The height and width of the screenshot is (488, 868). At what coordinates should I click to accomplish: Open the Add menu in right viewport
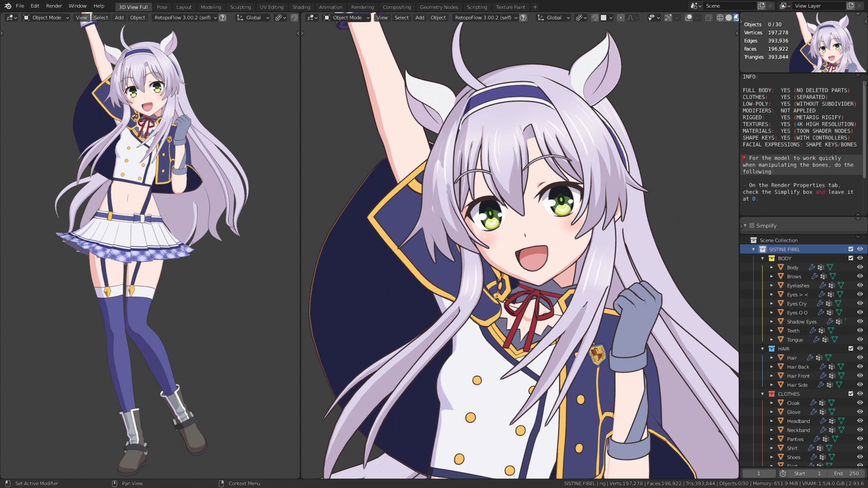click(x=420, y=18)
